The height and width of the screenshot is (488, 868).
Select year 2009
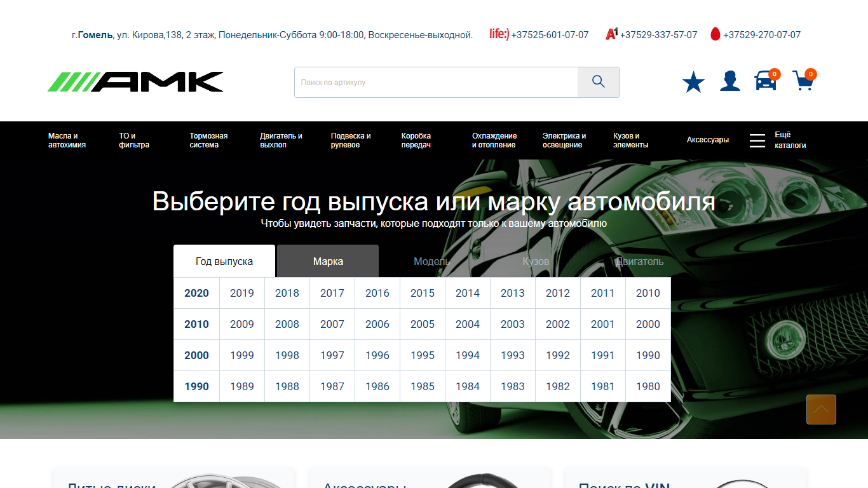coord(241,324)
